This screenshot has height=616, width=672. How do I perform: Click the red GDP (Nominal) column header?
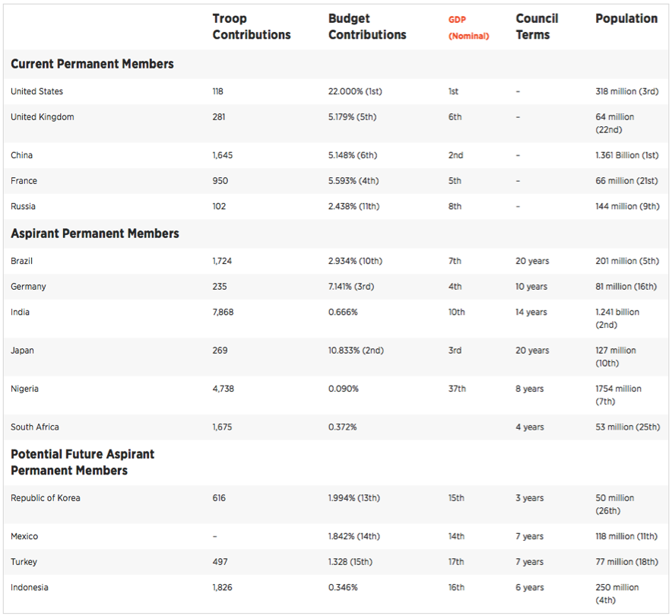(x=468, y=27)
